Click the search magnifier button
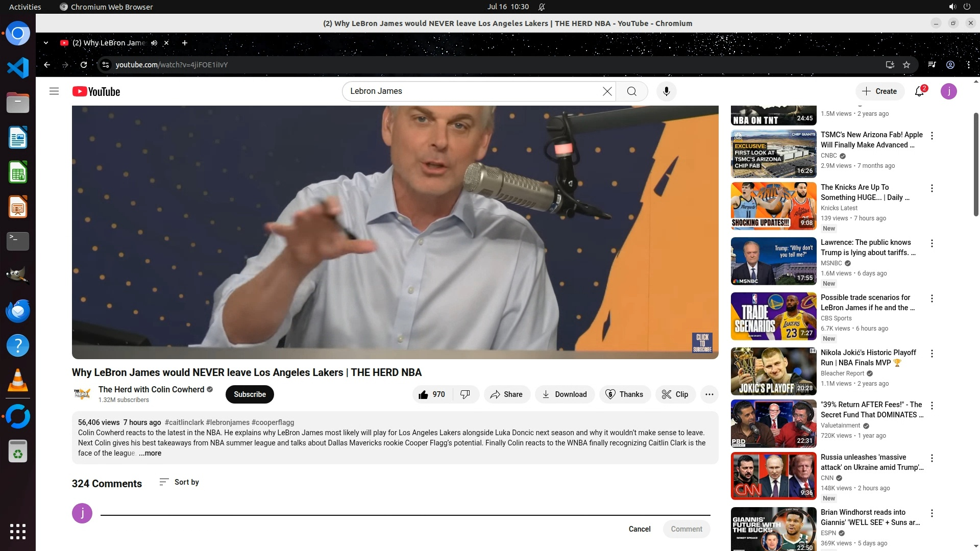This screenshot has height=551, width=980. [x=631, y=91]
